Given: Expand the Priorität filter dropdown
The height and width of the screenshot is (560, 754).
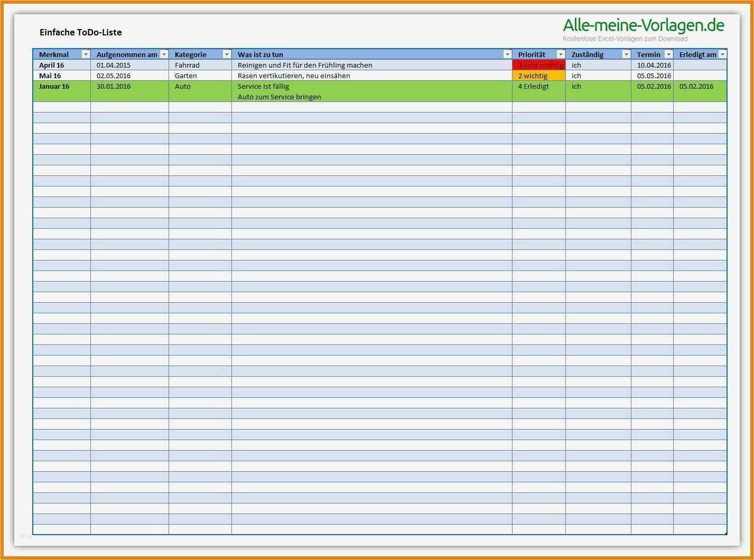Looking at the screenshot, I should 561,54.
